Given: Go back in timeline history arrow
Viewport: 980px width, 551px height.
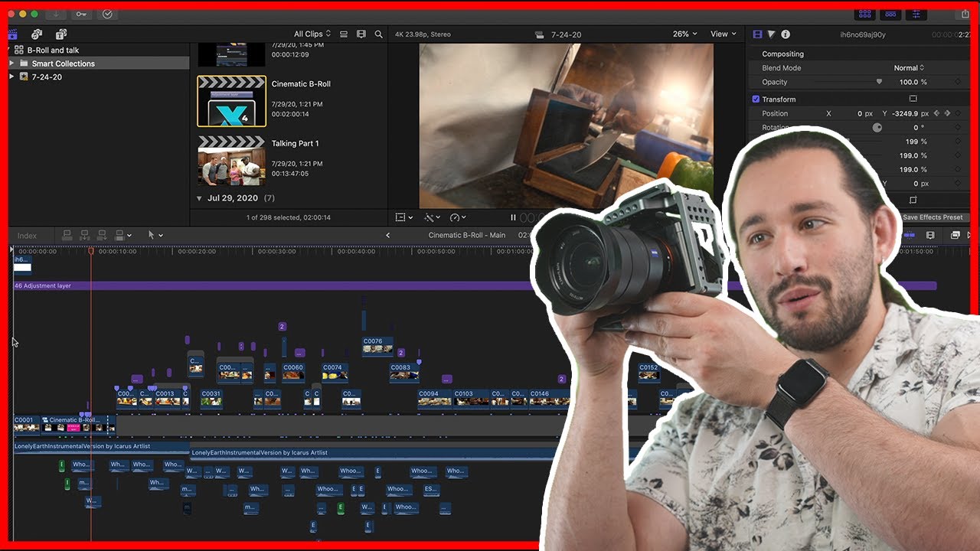Looking at the screenshot, I should tap(387, 235).
